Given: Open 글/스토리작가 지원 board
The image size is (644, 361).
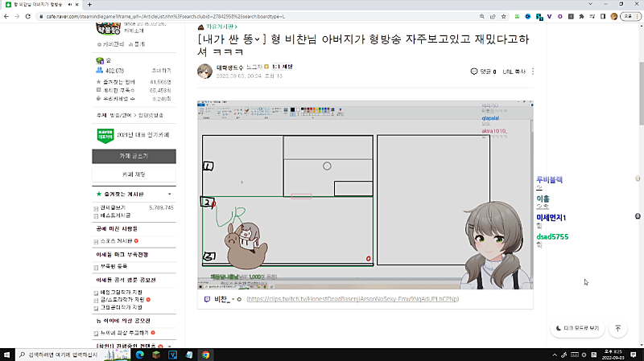Looking at the screenshot, I should 122,299.
